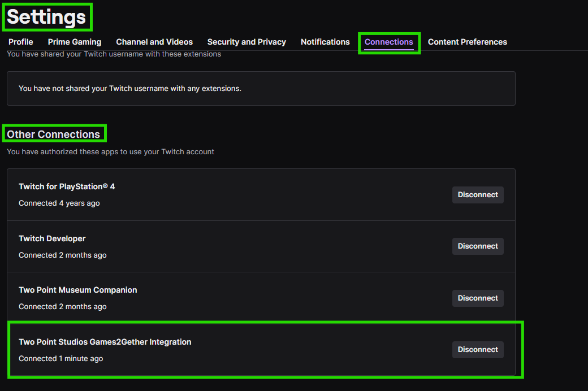Disconnect the Twitch Developer app
This screenshot has height=391, width=588.
tap(478, 246)
